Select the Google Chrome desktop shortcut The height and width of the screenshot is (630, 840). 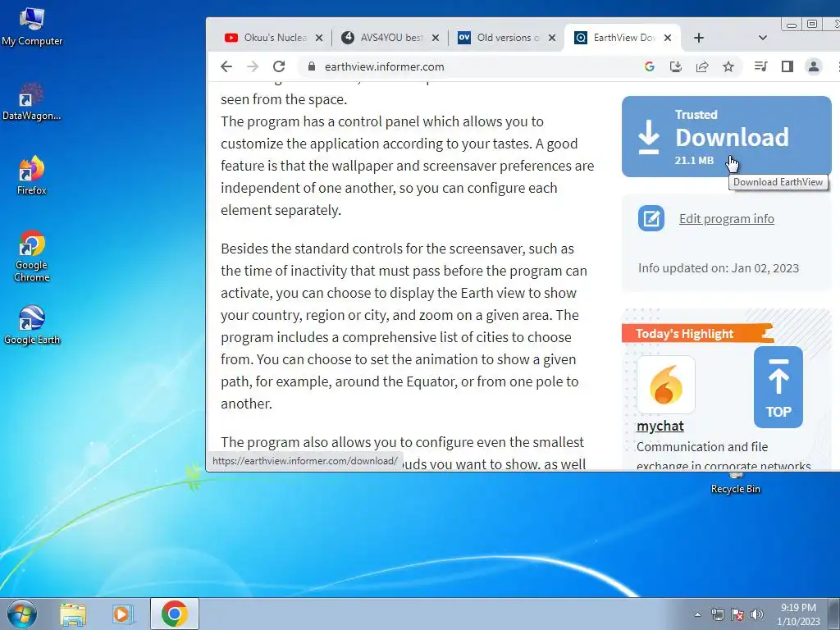click(32, 256)
